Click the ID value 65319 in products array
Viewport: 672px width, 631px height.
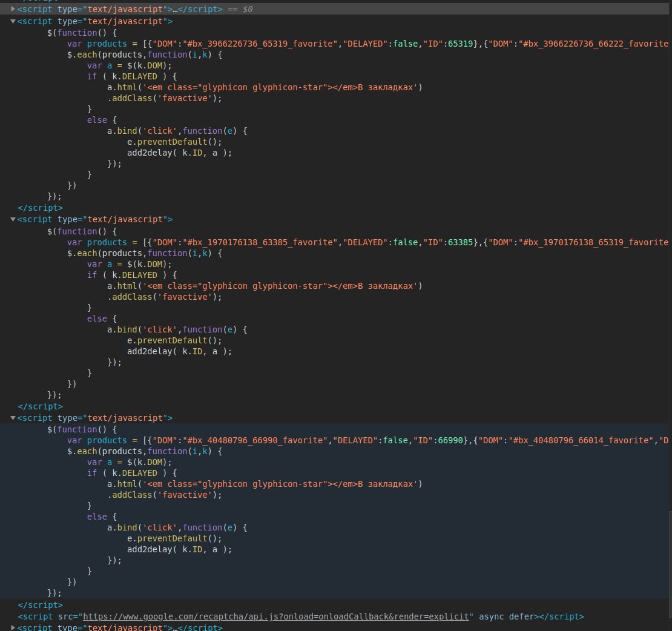click(x=460, y=44)
